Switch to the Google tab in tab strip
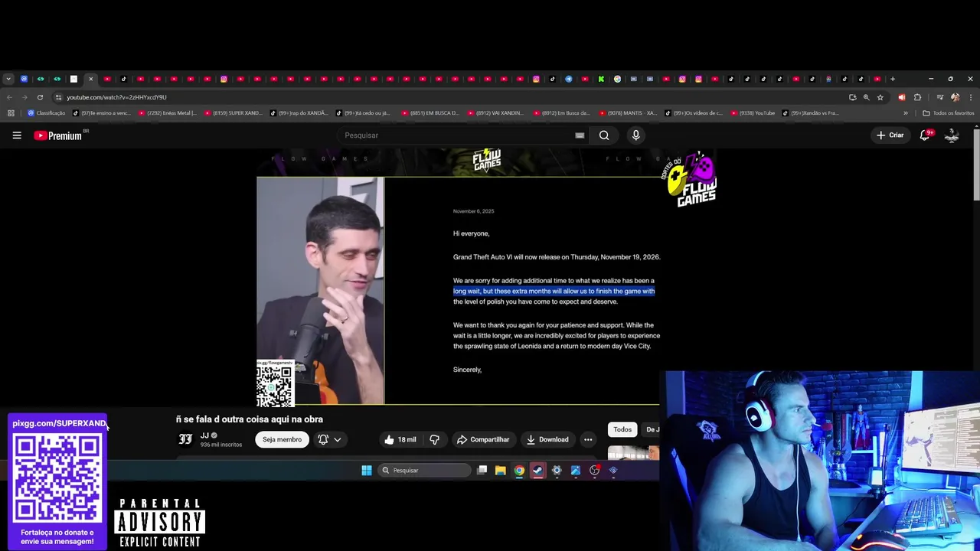The width and height of the screenshot is (980, 551). click(617, 79)
